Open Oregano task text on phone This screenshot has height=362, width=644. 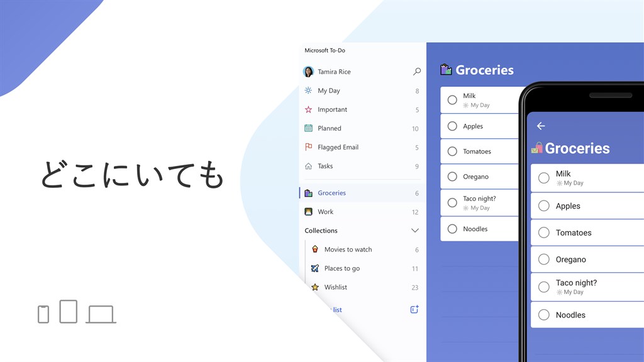click(x=571, y=260)
